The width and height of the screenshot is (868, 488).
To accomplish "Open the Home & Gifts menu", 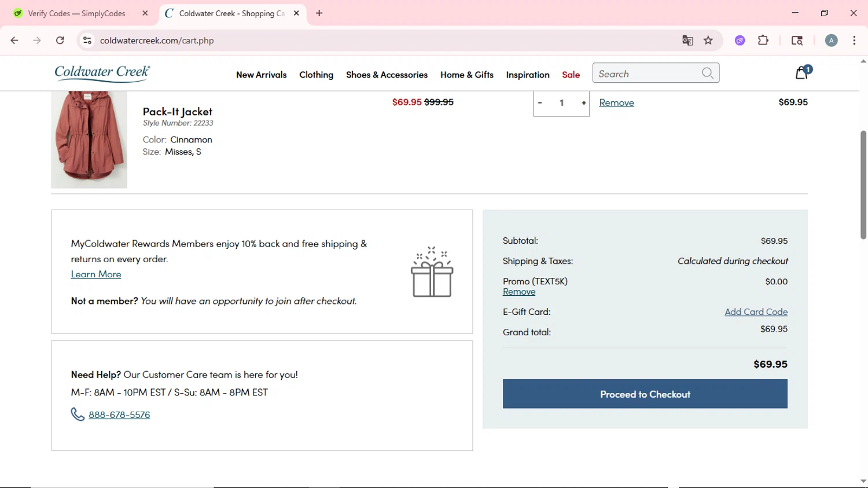I will tap(467, 75).
